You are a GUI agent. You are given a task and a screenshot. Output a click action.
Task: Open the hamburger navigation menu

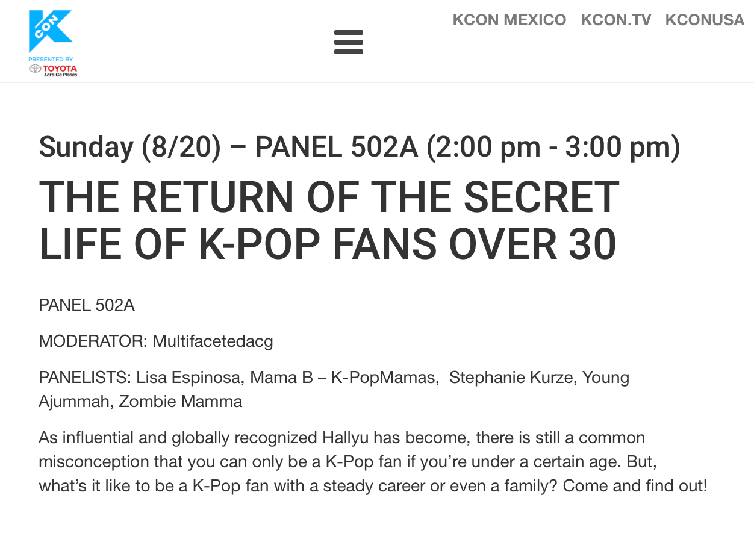349,42
